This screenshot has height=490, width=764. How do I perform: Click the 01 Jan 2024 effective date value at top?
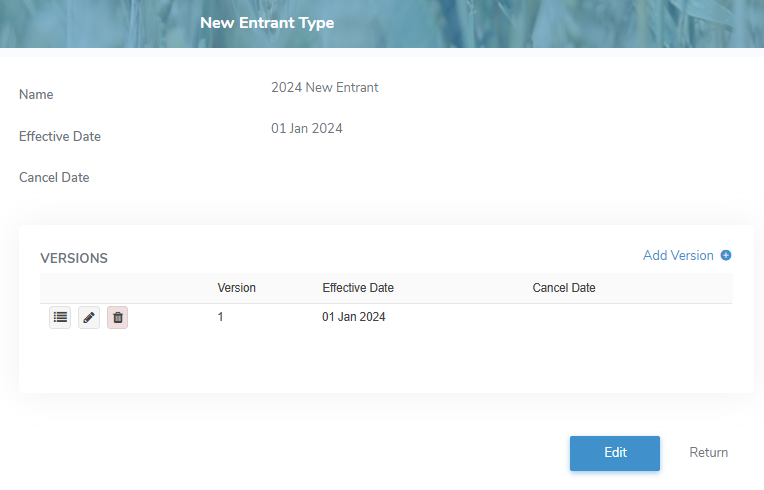(x=307, y=129)
